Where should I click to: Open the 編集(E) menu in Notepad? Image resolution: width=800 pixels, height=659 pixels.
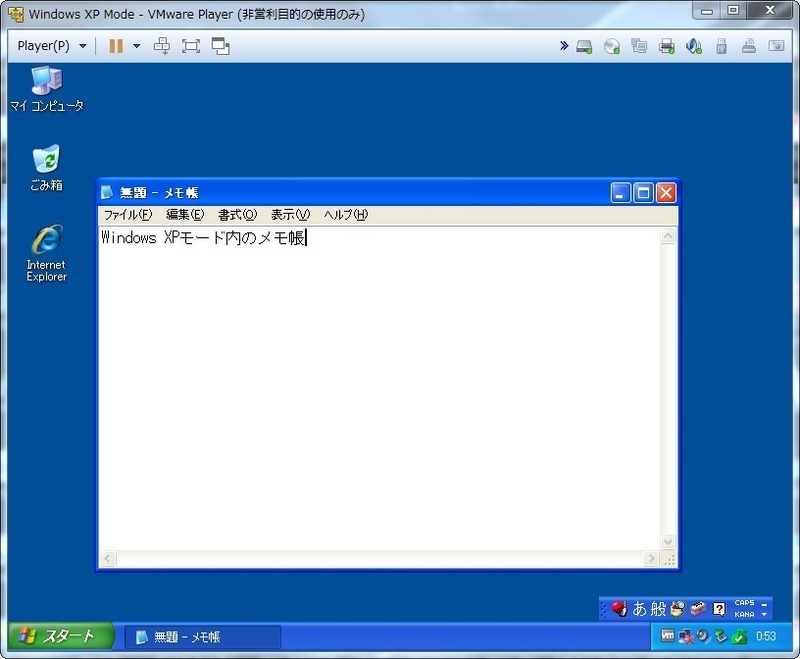(x=185, y=215)
